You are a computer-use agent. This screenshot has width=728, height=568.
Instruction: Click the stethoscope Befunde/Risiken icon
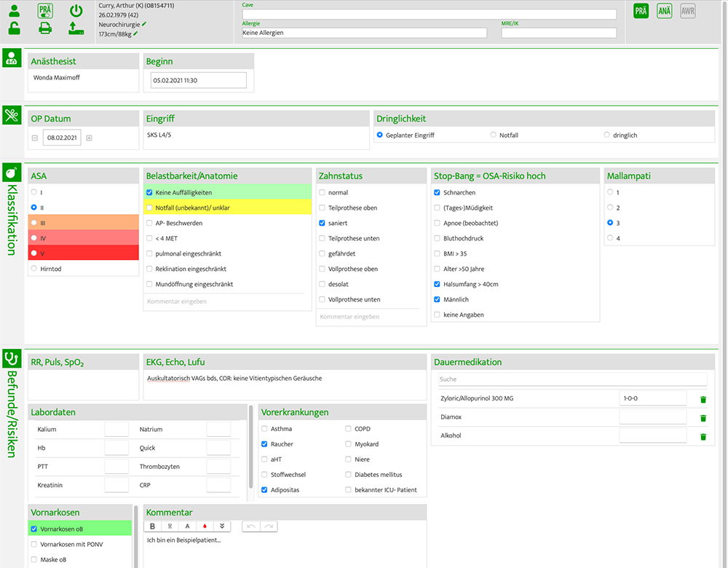(x=12, y=358)
